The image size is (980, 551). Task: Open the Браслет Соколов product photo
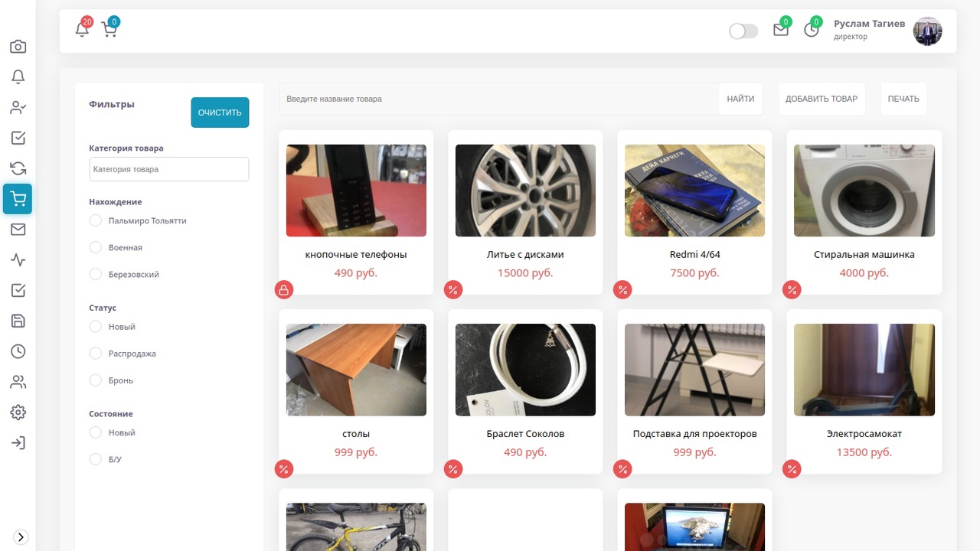point(525,370)
